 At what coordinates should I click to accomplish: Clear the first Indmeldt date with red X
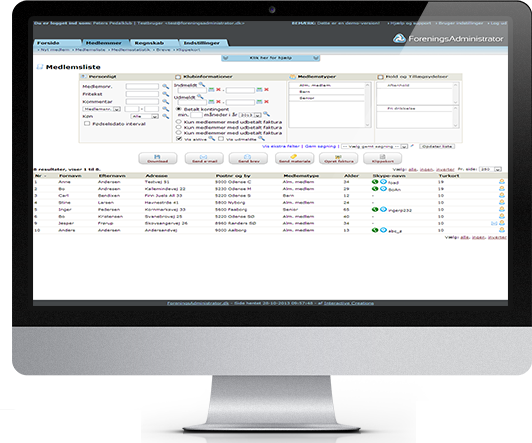point(218,90)
